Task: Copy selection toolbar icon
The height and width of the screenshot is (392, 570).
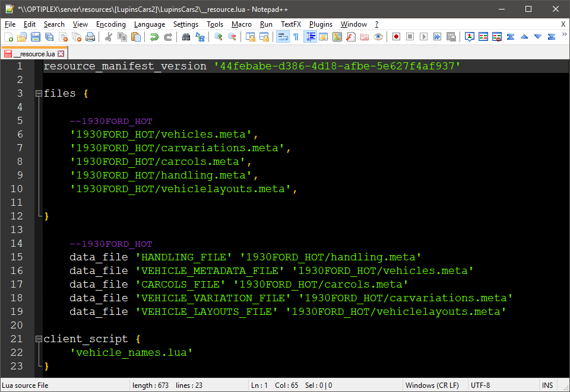Action: coord(122,37)
